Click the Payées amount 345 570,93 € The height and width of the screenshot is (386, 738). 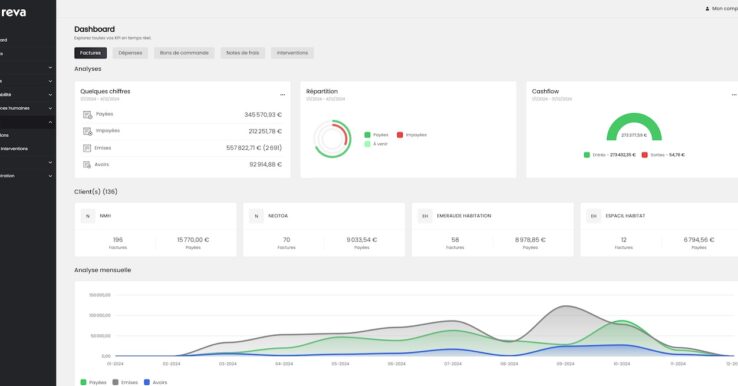click(263, 115)
